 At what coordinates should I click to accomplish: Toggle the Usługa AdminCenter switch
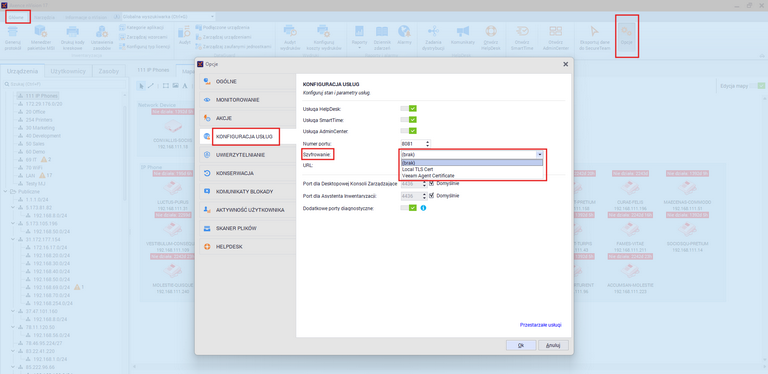point(408,131)
